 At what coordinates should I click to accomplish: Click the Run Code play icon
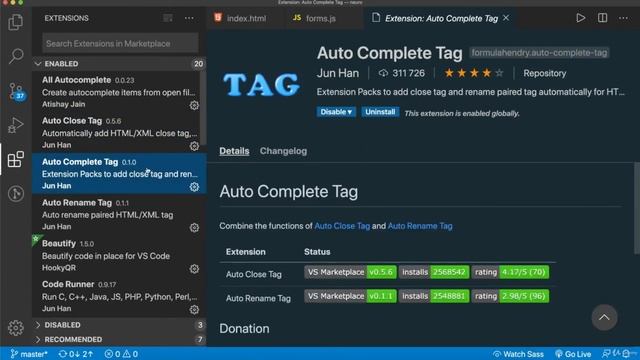click(580, 18)
